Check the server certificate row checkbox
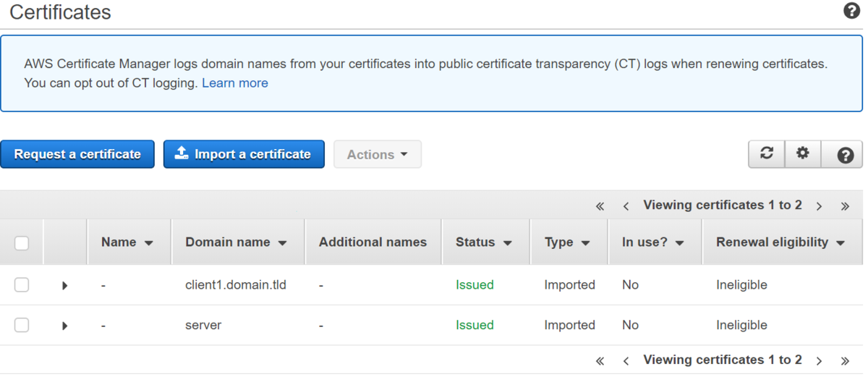The image size is (868, 377). pyautogui.click(x=22, y=325)
